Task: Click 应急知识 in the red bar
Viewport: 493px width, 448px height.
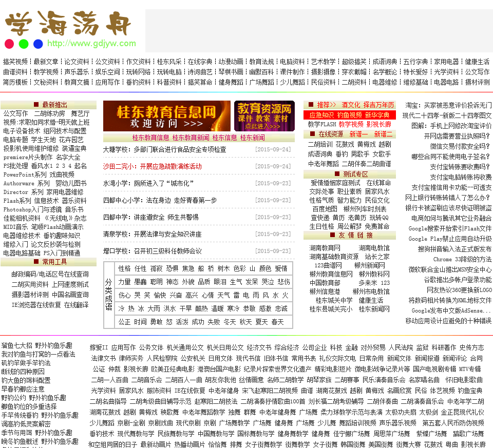Action: [321, 115]
